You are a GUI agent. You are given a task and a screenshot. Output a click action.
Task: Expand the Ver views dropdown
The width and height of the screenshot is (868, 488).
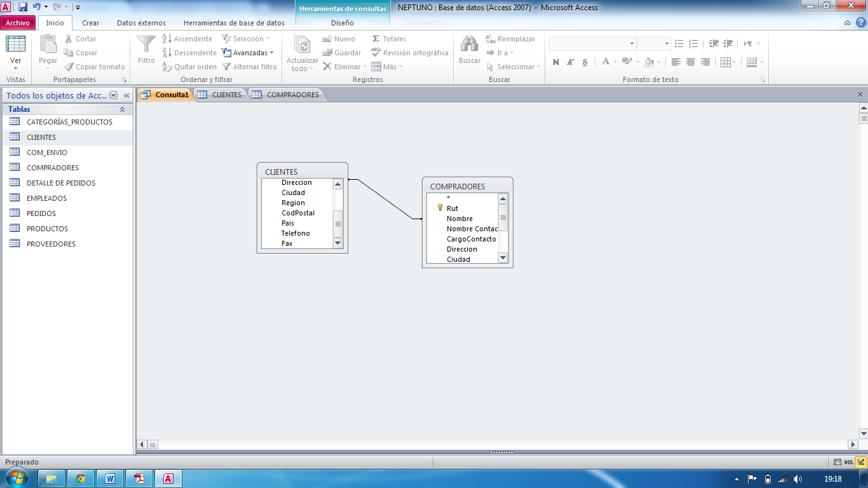16,69
